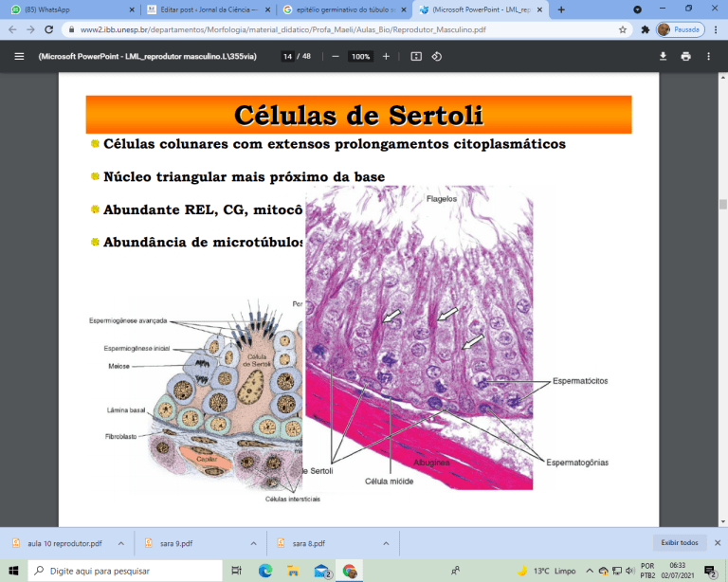Click the tab search dropdown icon

tap(637, 9)
